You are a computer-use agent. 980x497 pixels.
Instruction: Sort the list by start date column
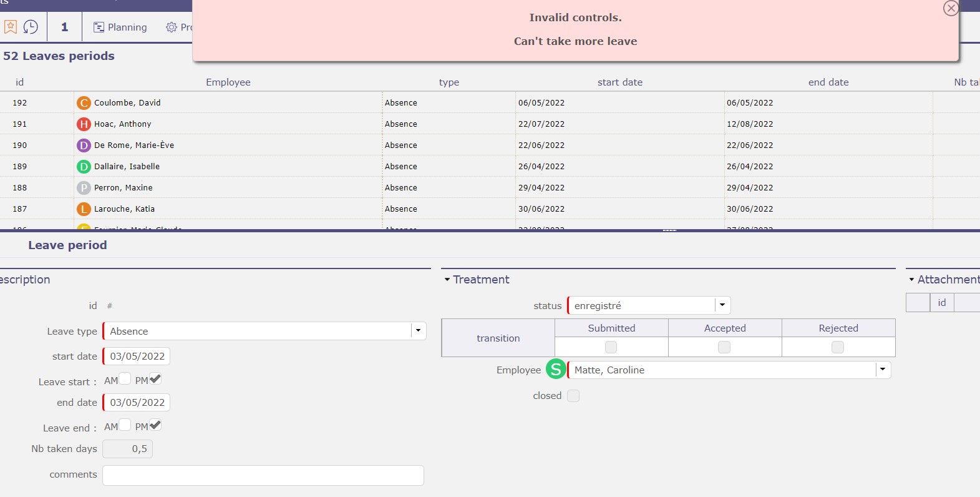619,82
